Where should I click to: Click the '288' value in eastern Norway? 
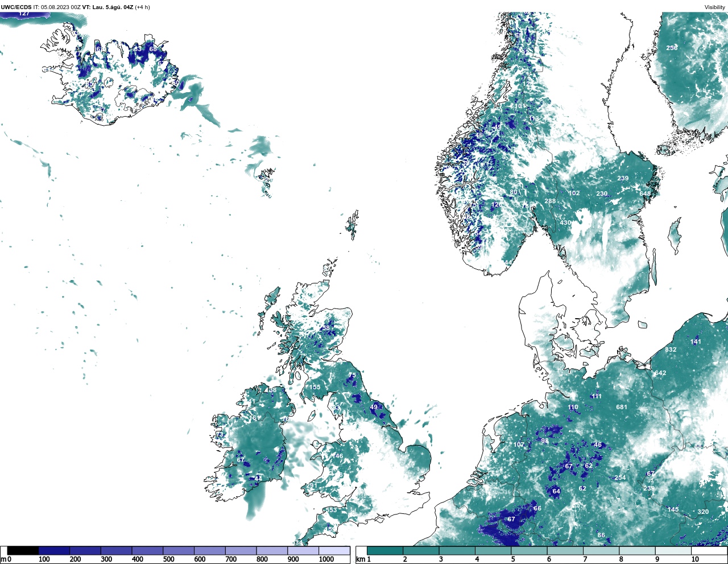coord(550,201)
